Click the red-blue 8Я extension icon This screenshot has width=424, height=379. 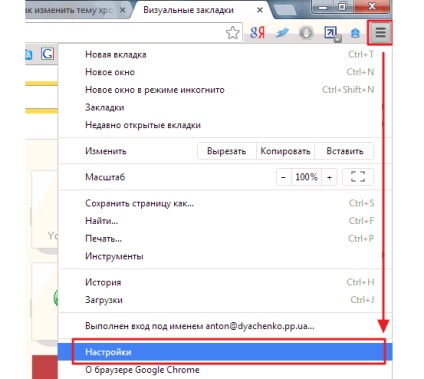pyautogui.click(x=257, y=33)
